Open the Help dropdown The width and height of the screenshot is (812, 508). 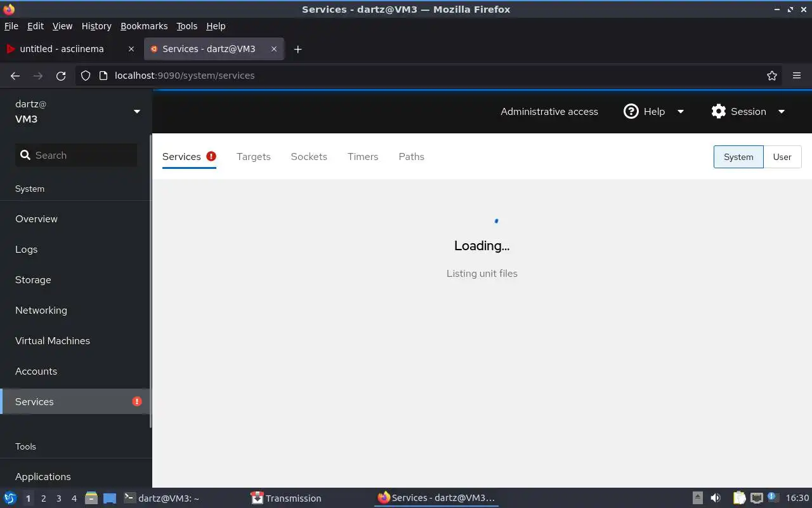point(654,112)
